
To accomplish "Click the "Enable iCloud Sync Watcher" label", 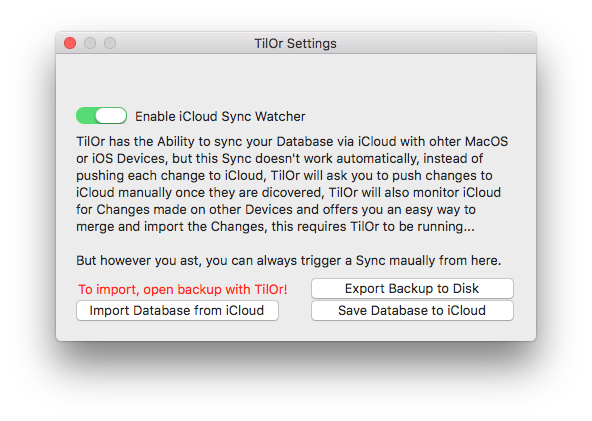I will click(220, 116).
